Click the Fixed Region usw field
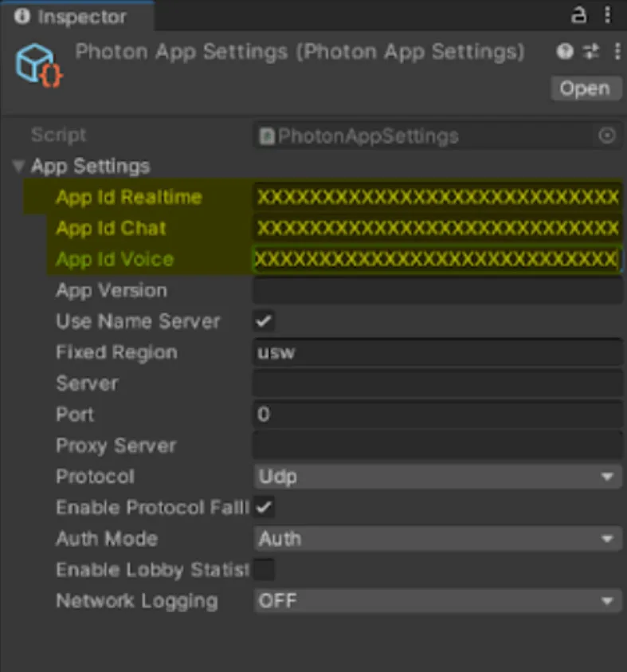Screen dimensions: 627x672 437,352
